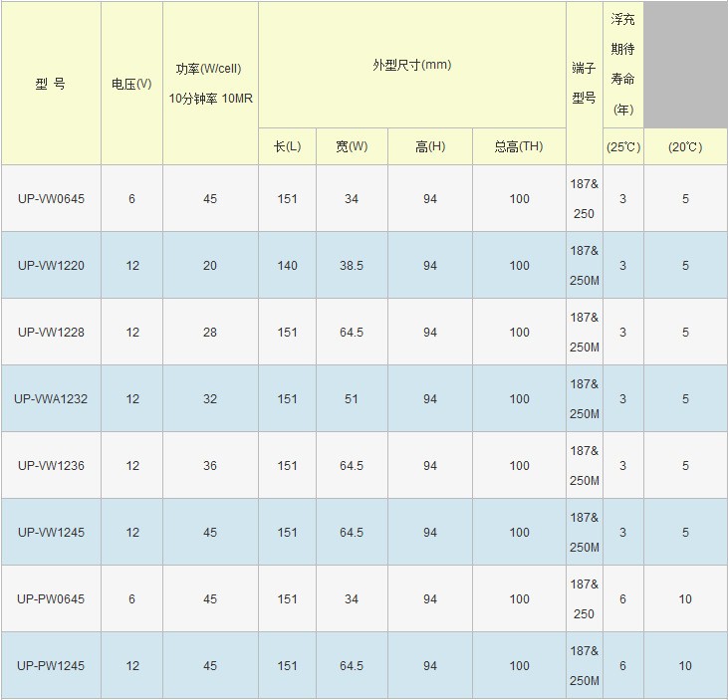Click the 外型尺寸(mm) header
Image resolution: width=728 pixels, height=700 pixels.
[412, 65]
